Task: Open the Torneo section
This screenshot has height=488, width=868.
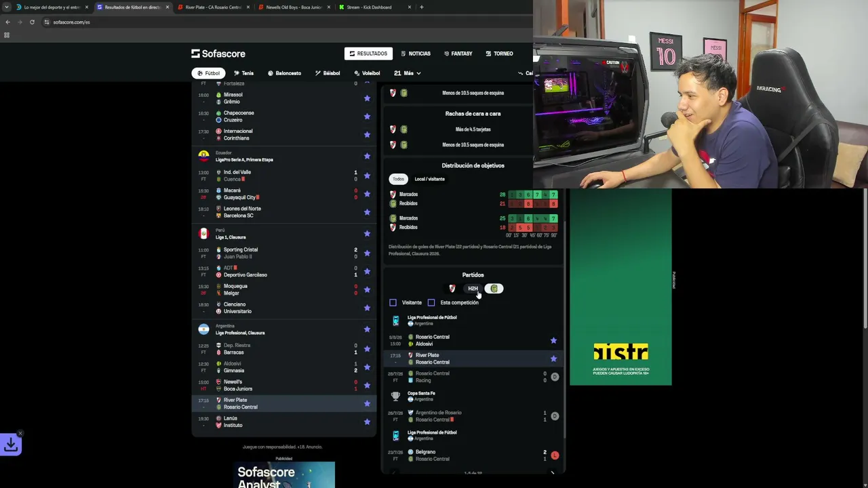Action: point(500,54)
